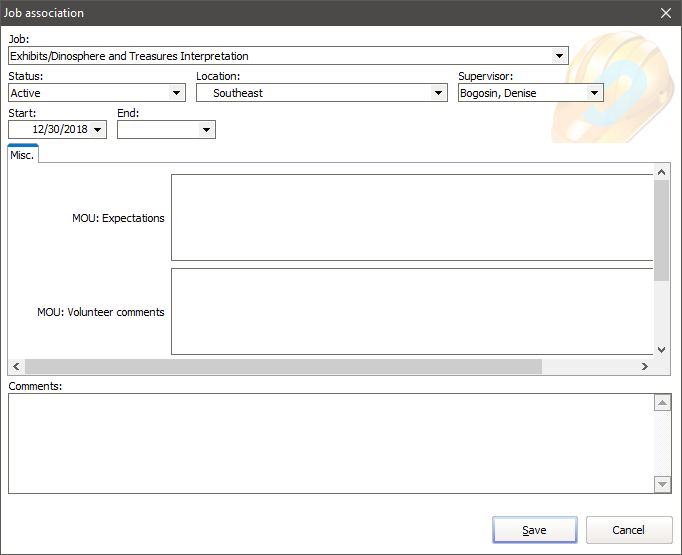Viewport: 682px width, 555px height.
Task: Click in the Comments text area
Action: click(x=330, y=443)
